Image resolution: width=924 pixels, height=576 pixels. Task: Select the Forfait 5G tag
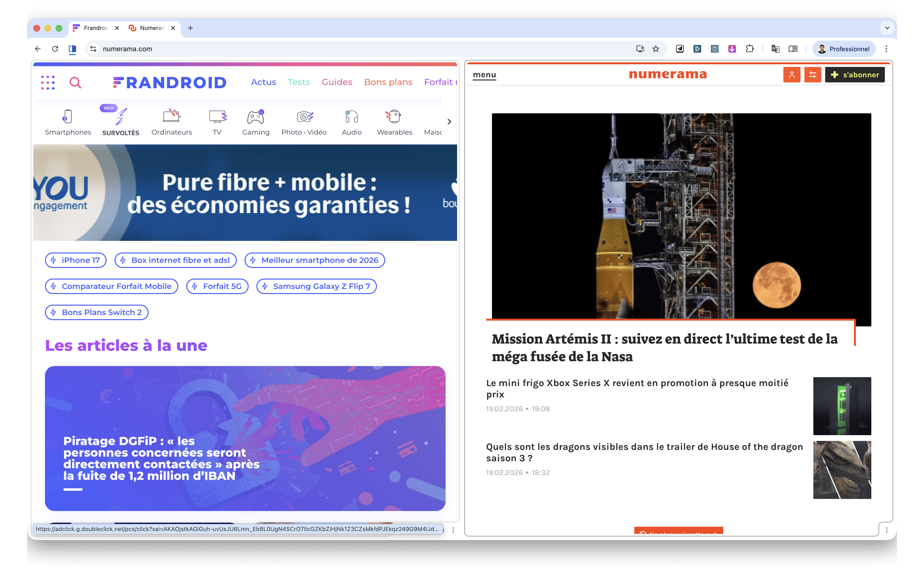coord(217,286)
